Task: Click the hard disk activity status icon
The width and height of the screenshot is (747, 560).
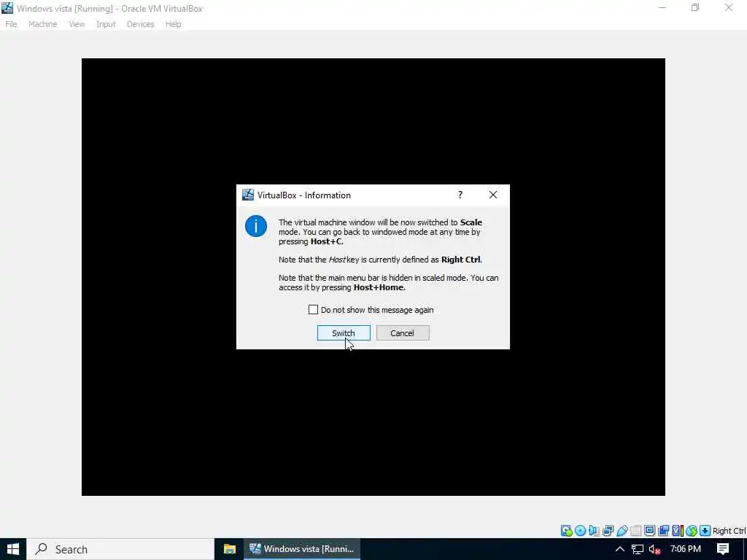Action: point(566,531)
